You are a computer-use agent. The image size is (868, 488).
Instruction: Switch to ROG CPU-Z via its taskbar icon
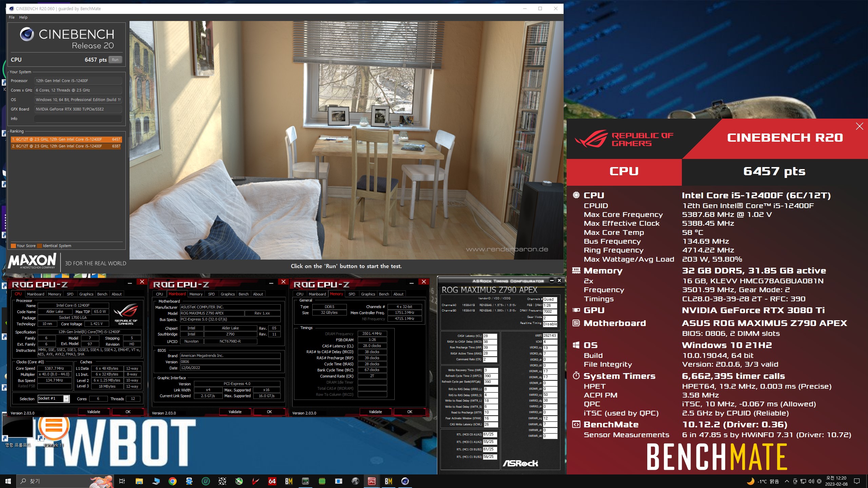[x=372, y=481]
